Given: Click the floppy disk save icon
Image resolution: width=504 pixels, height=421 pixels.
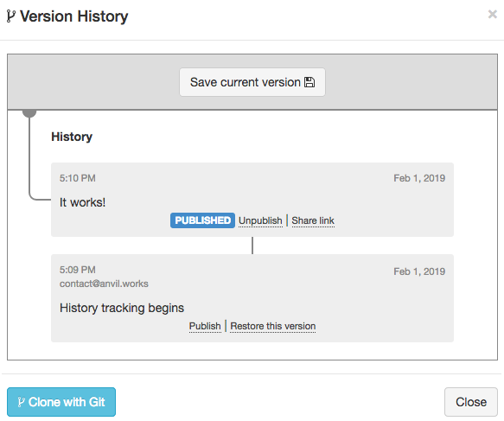Looking at the screenshot, I should [309, 82].
